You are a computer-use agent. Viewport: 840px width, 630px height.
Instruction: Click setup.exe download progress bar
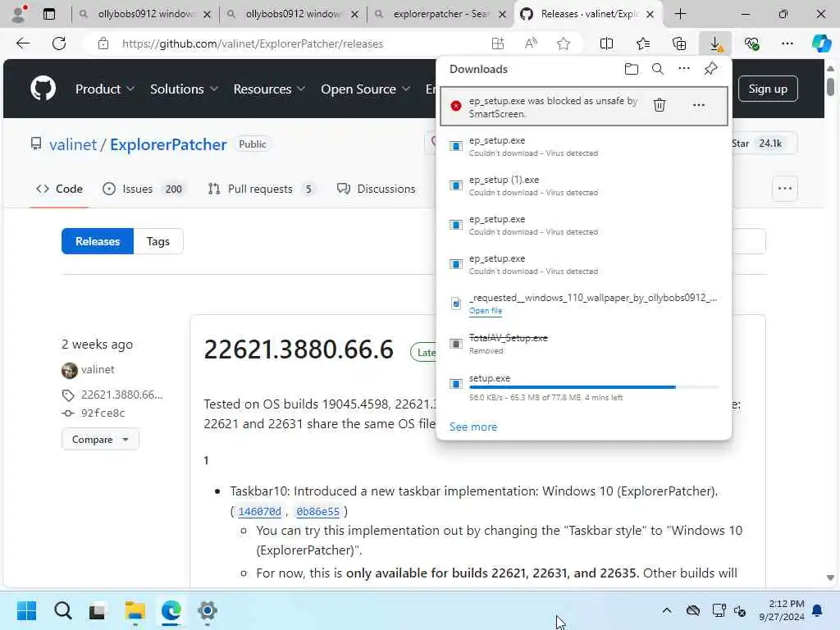(594, 387)
